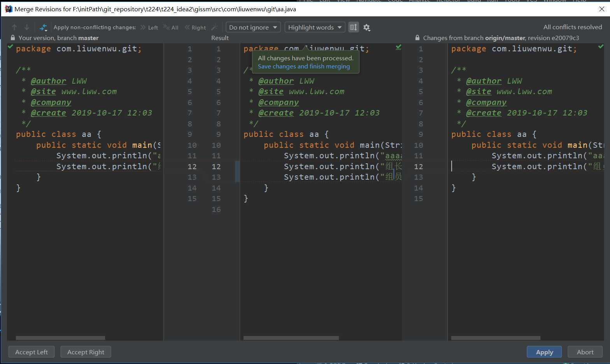Click the Accept Right button

(x=86, y=352)
